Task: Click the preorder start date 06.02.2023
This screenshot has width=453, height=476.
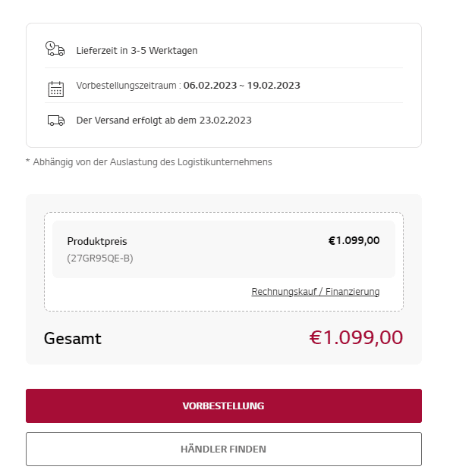Action: click(x=210, y=86)
